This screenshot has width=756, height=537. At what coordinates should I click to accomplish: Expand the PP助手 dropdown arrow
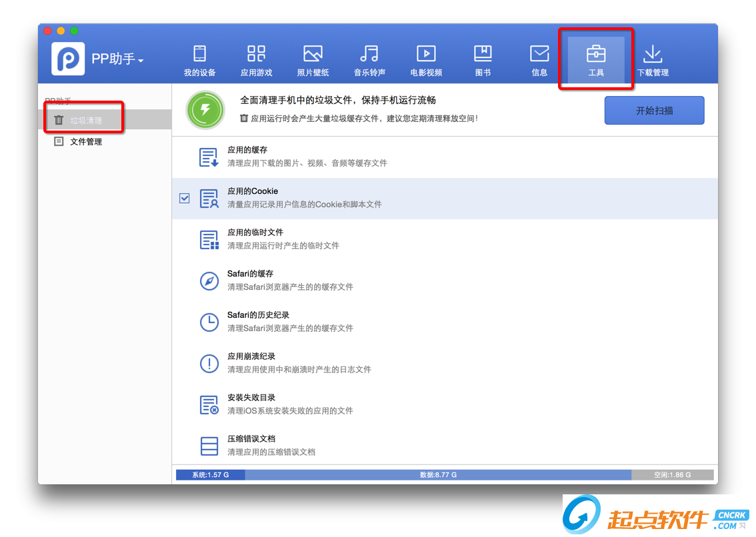pyautogui.click(x=141, y=61)
